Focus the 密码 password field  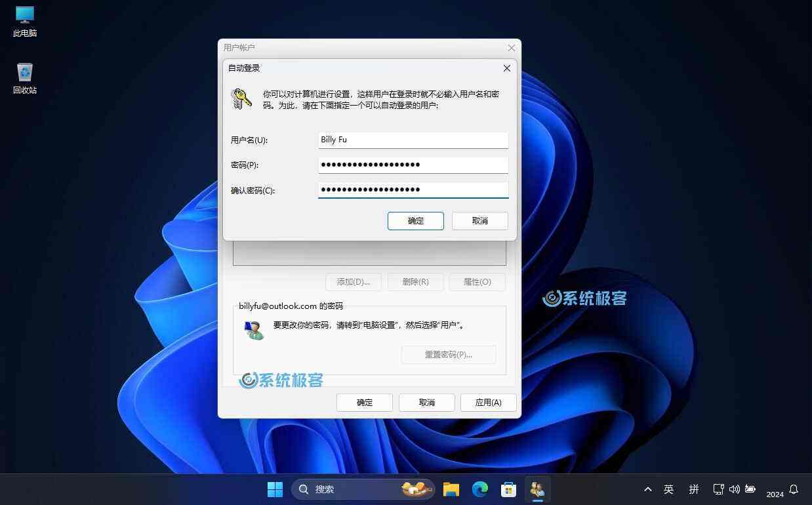pyautogui.click(x=413, y=165)
